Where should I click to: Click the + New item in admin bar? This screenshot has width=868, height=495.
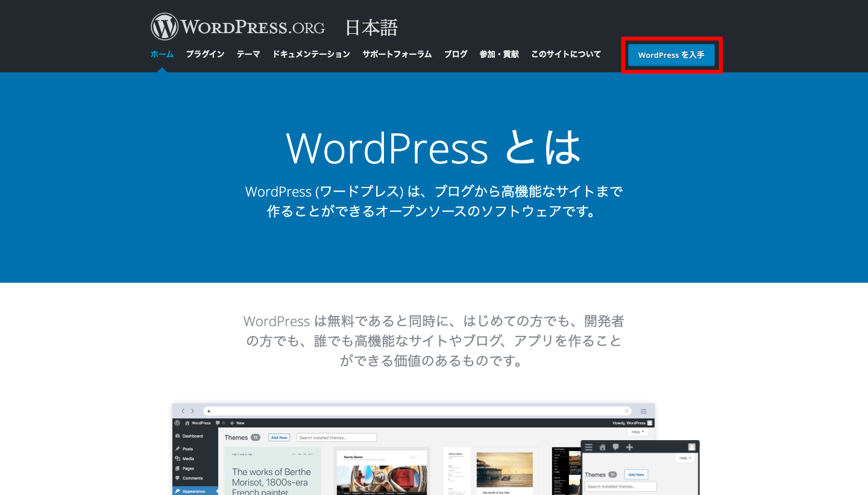237,423
